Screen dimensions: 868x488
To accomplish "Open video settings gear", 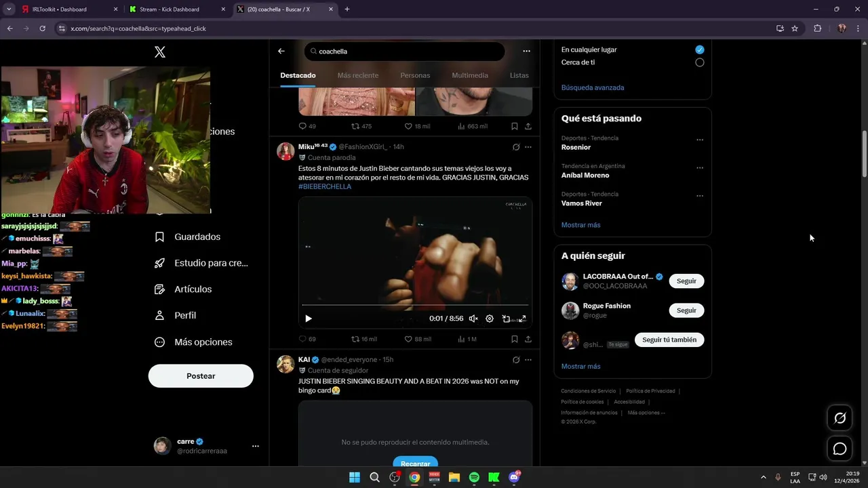I will click(490, 319).
